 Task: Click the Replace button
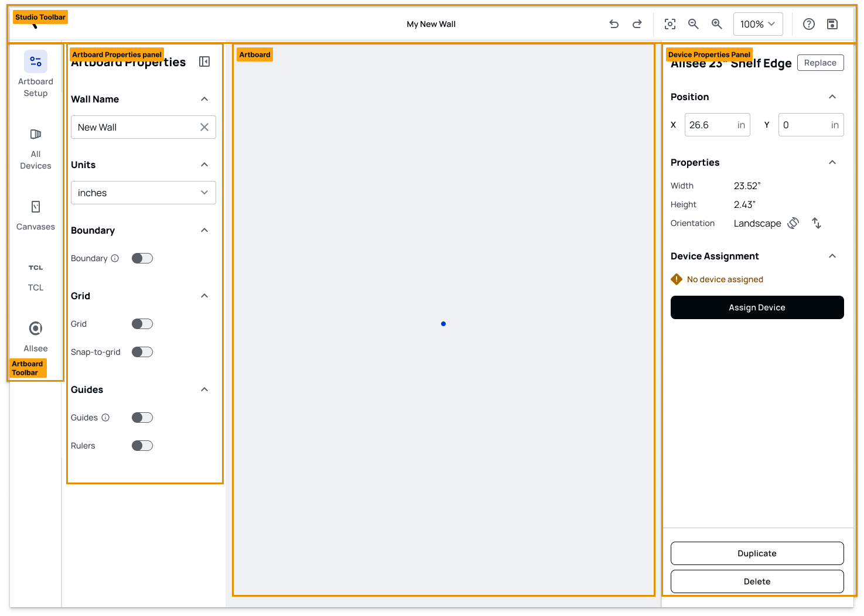click(x=821, y=63)
